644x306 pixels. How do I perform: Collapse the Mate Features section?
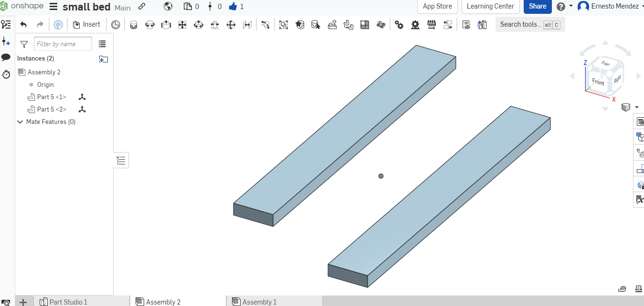point(20,122)
